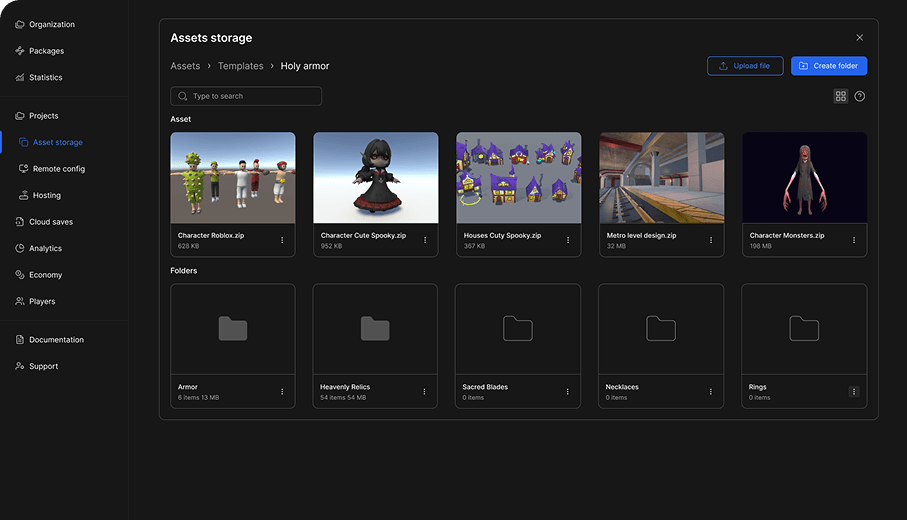The image size is (907, 520).
Task: Select Remote config in sidebar
Action: (x=58, y=169)
